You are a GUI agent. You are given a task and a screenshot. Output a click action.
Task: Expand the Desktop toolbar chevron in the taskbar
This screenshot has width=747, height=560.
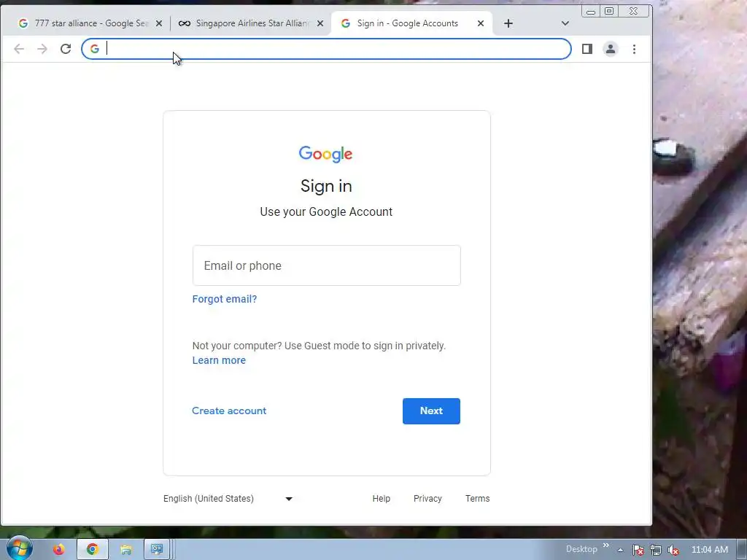click(606, 545)
